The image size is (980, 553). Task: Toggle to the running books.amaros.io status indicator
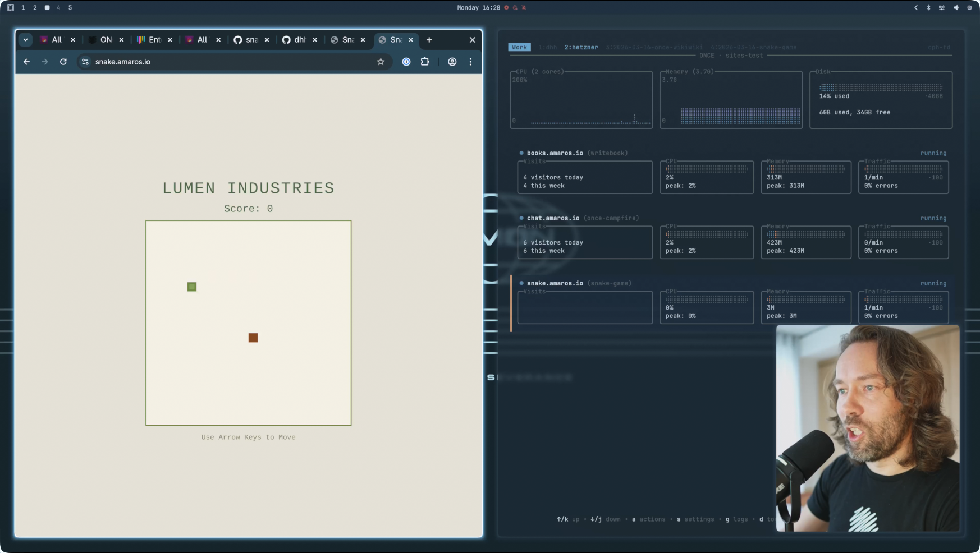(520, 153)
